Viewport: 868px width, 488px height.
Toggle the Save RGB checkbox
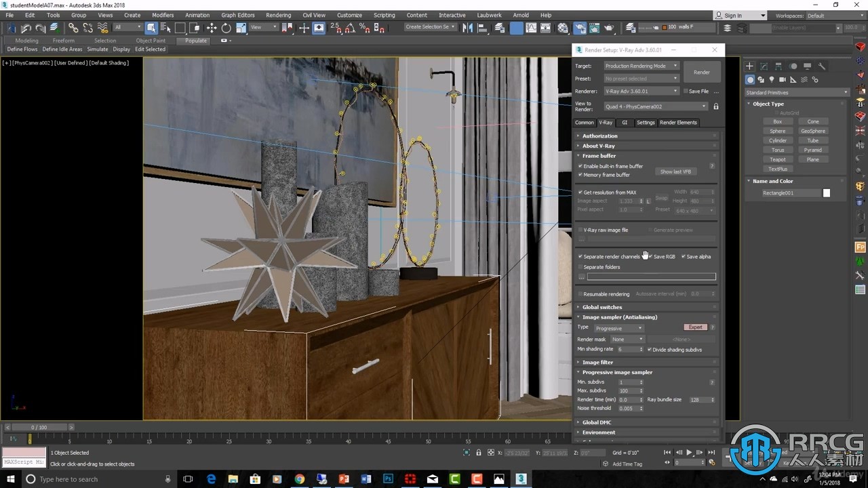click(650, 257)
